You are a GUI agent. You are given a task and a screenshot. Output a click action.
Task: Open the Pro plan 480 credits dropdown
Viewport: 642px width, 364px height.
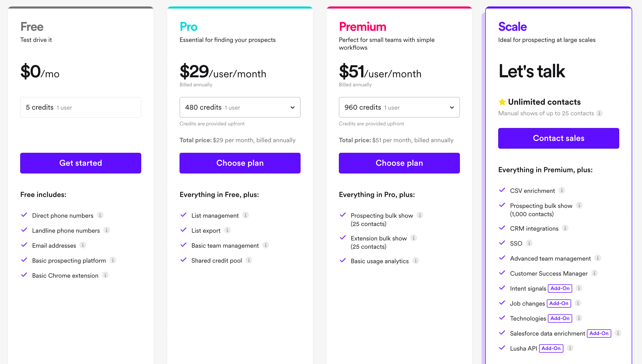coord(240,107)
